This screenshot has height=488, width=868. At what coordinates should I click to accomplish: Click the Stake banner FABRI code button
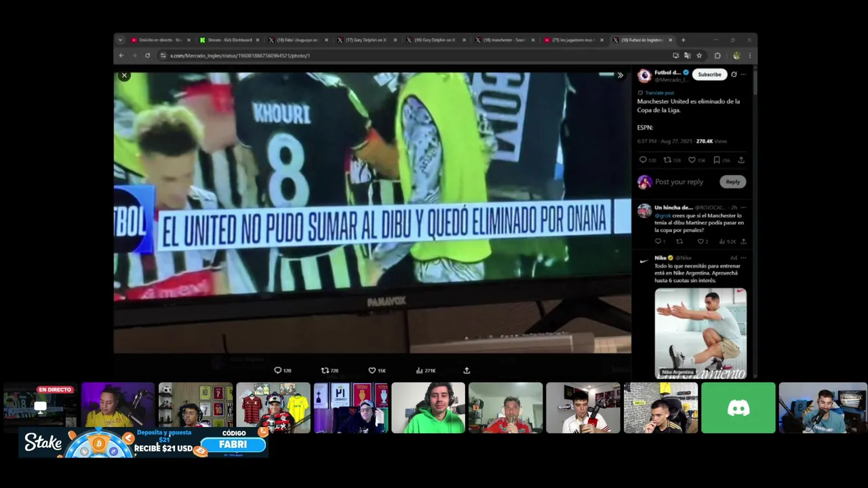pos(233,445)
